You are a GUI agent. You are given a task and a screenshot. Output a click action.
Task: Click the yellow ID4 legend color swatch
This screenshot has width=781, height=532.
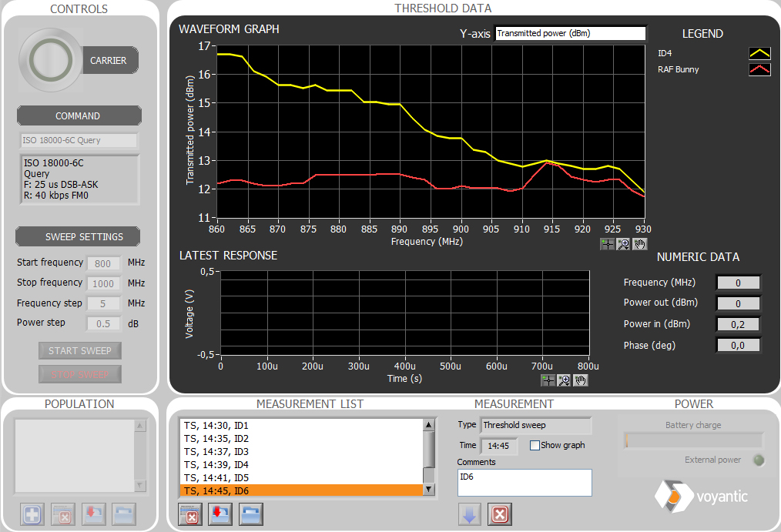759,53
